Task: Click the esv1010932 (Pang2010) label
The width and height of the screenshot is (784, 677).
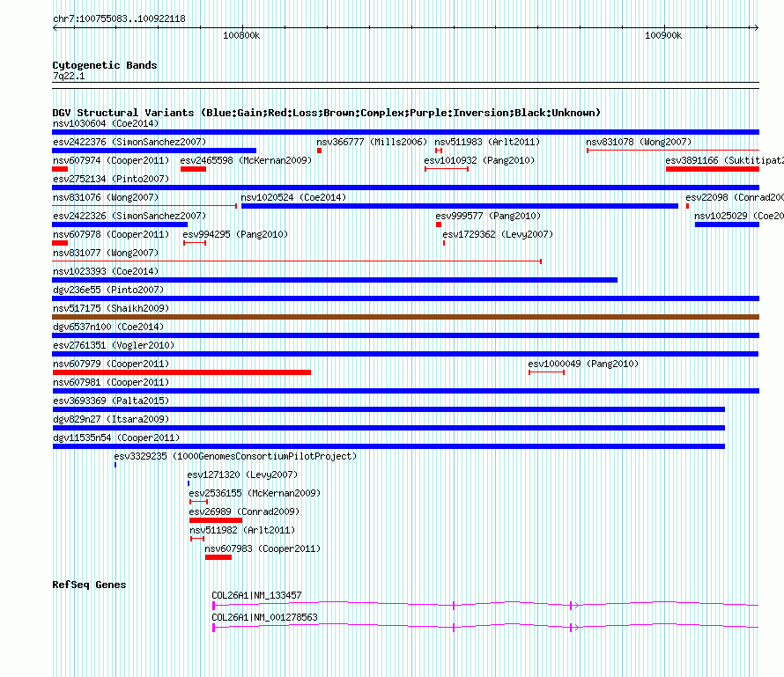Action: point(479,160)
